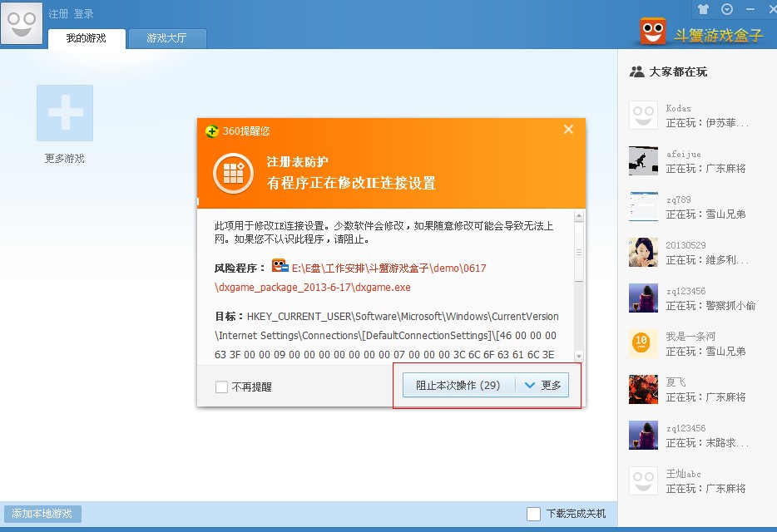Viewport: 777px width, 532px height.
Task: Click 广东麻将 text beside 王灿abc
Action: pos(726,489)
